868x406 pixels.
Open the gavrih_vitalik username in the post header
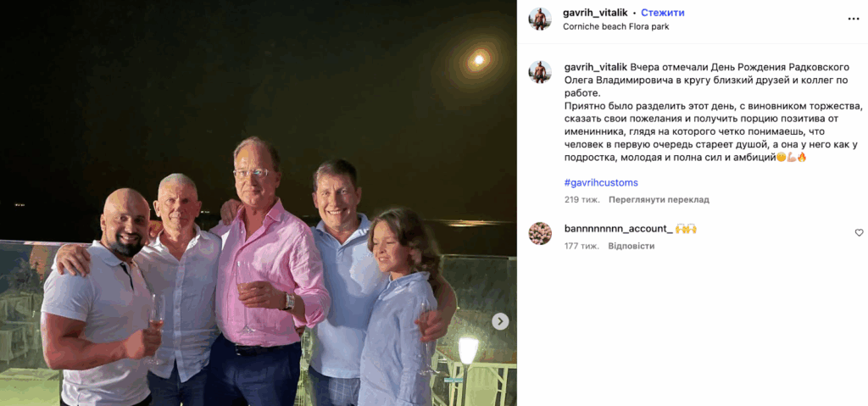coord(596,13)
